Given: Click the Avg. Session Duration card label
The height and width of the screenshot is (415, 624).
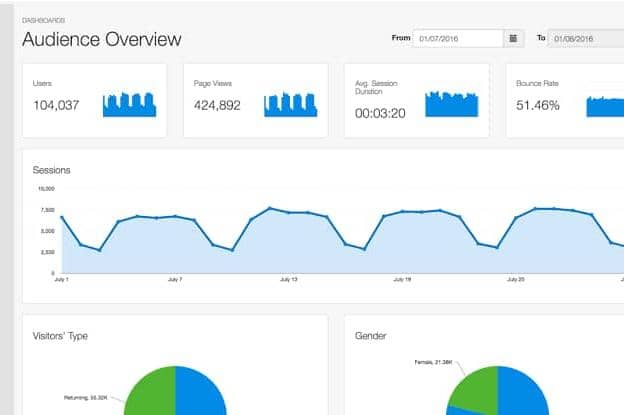Looking at the screenshot, I should [376, 87].
